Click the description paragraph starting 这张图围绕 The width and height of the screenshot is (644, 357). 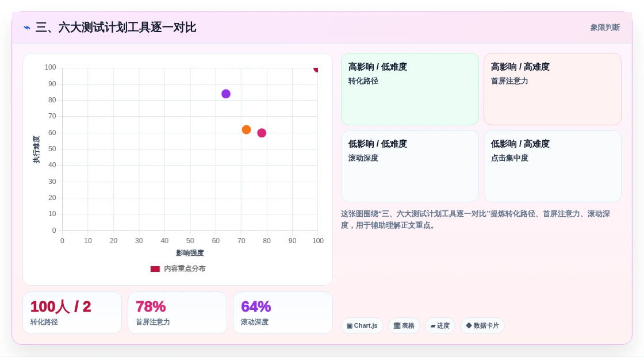point(475,220)
